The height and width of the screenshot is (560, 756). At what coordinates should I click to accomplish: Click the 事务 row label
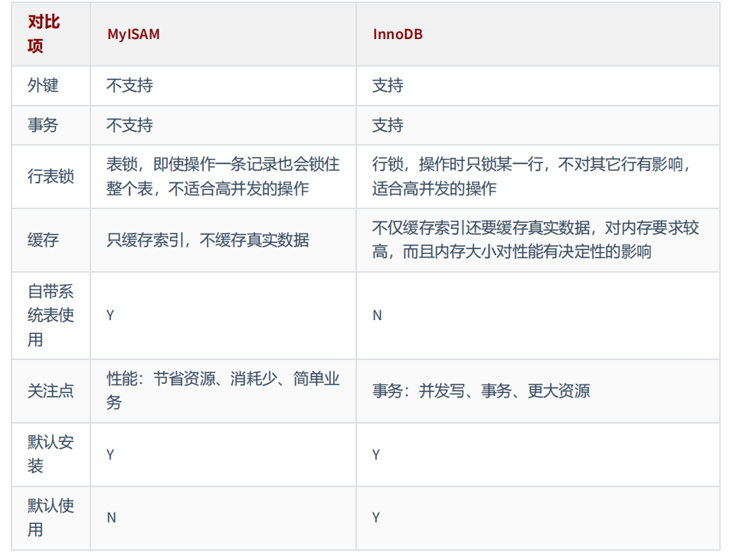(43, 125)
